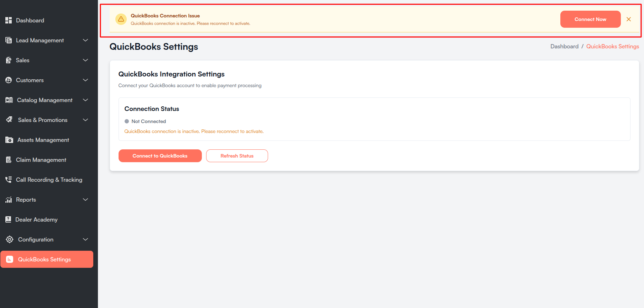Expand the Configuration chevron

(85, 239)
